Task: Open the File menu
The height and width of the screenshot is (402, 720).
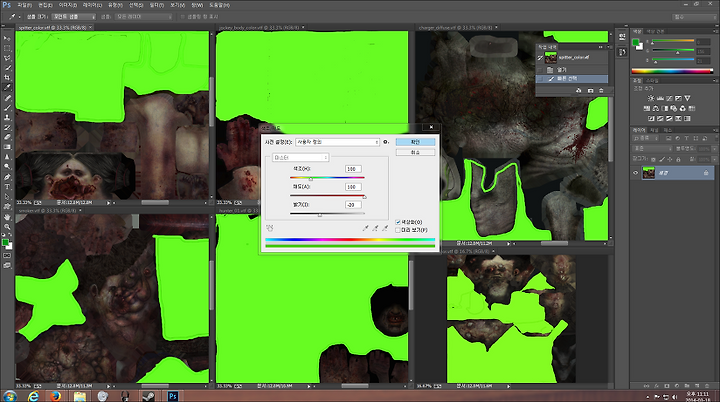Action: [x=24, y=5]
